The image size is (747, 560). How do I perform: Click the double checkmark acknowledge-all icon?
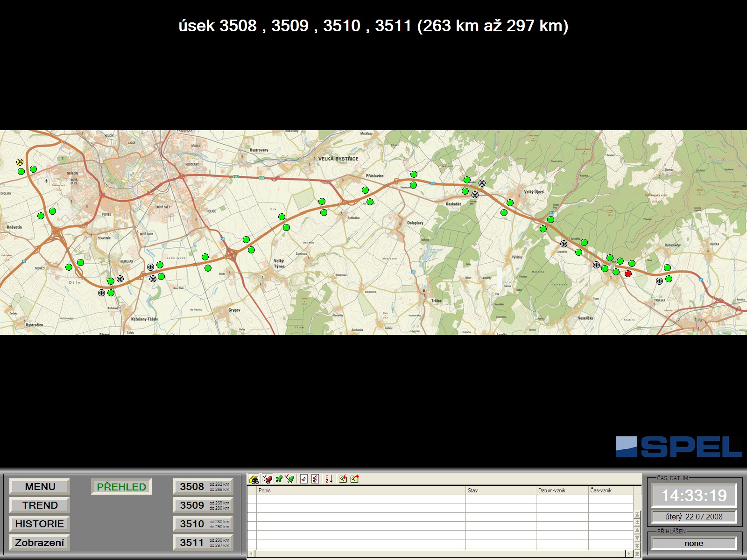point(316,479)
